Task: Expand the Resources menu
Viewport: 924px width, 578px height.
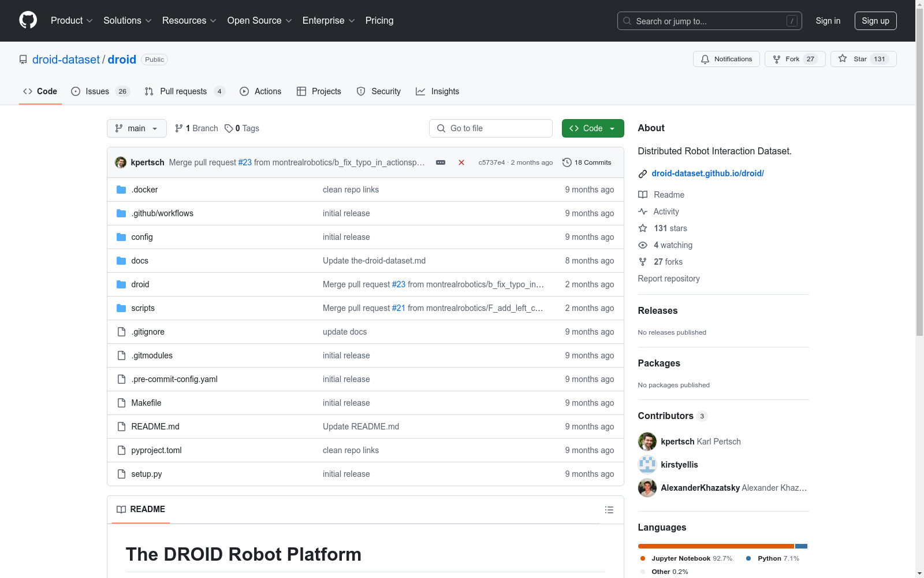Action: 189,21
